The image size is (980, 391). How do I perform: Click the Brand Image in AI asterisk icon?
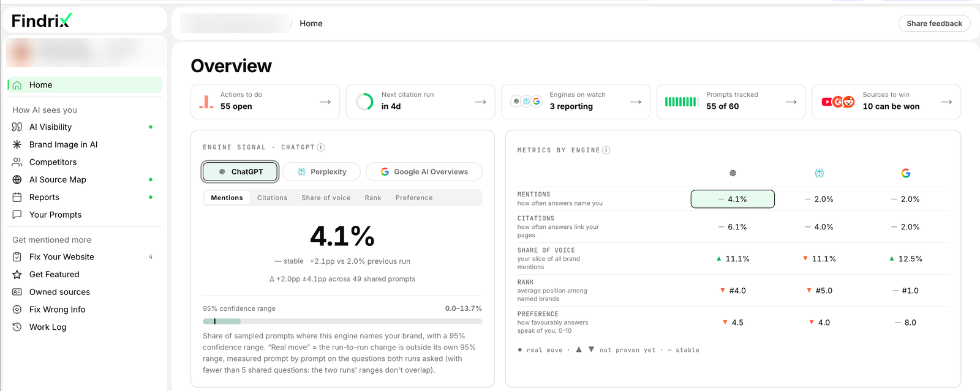coord(17,144)
